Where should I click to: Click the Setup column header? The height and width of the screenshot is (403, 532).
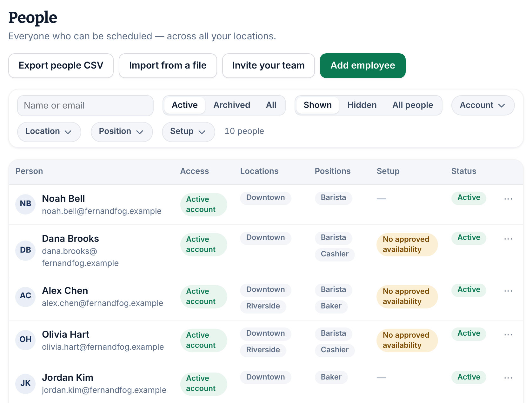(388, 171)
